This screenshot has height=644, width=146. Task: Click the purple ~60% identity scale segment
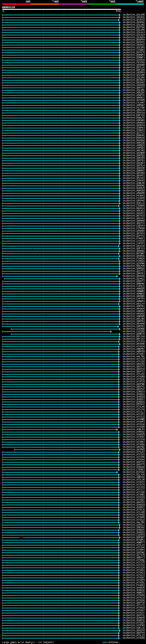(x=73, y=4)
